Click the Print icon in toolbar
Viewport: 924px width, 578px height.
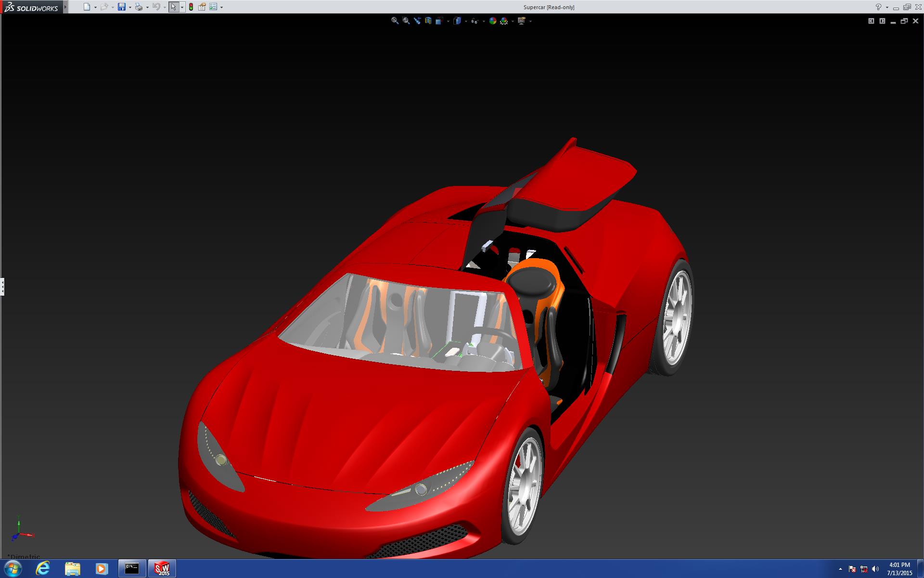139,7
